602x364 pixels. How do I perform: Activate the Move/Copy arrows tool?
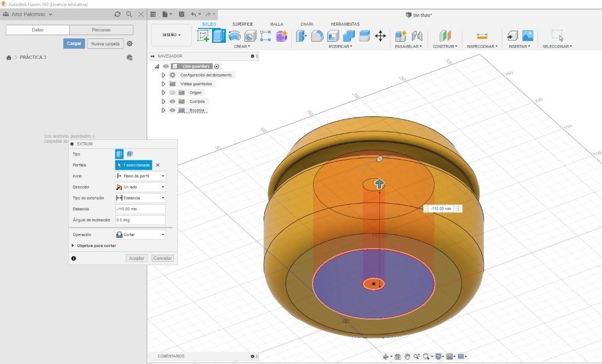coord(380,36)
